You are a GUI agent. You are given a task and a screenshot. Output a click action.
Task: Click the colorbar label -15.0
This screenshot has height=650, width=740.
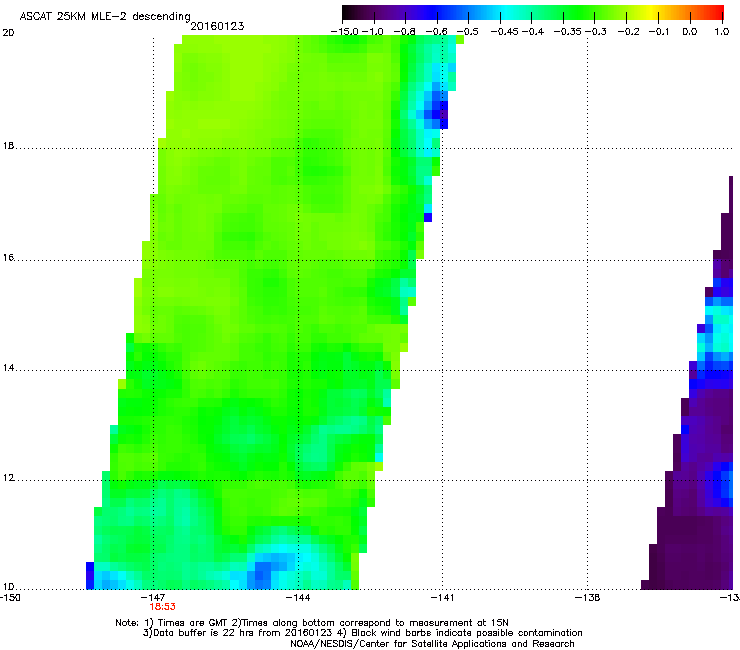(345, 32)
